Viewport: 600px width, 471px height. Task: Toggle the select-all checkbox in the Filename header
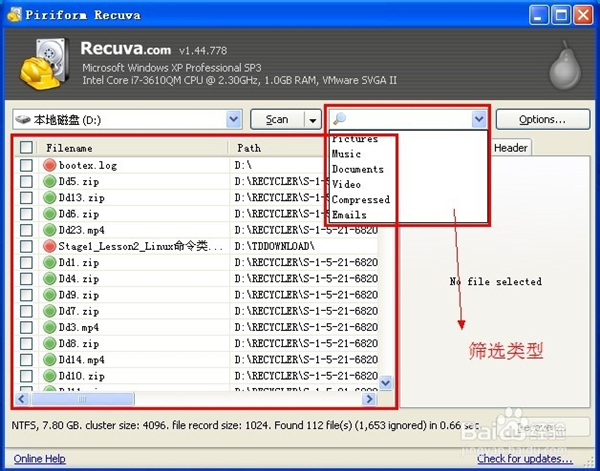coord(26,147)
